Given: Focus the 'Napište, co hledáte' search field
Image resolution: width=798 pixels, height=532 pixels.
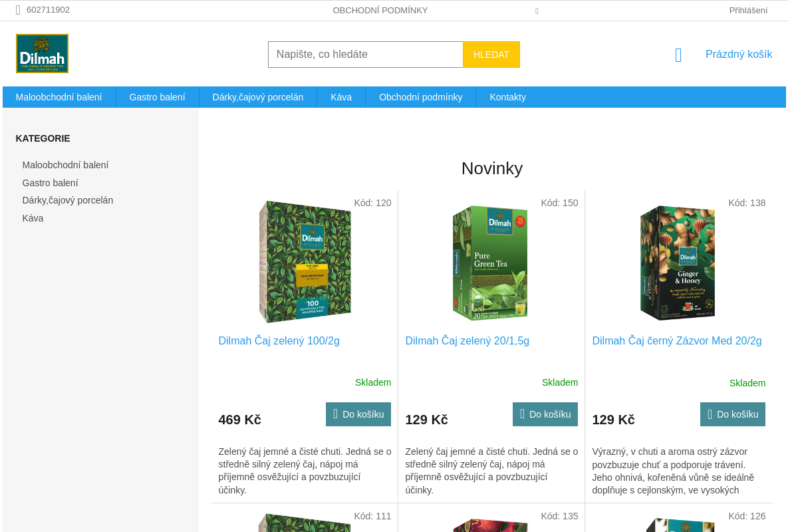Looking at the screenshot, I should (x=366, y=55).
